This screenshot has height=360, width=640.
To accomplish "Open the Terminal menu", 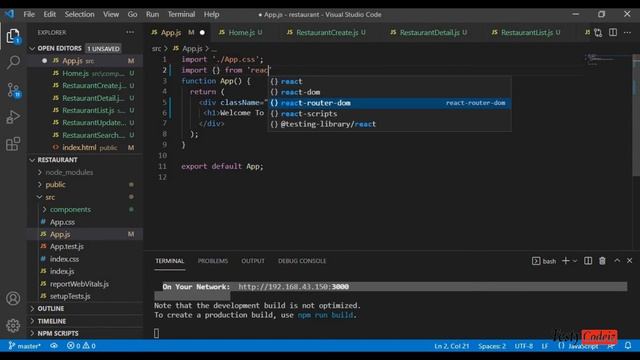I will [181, 14].
